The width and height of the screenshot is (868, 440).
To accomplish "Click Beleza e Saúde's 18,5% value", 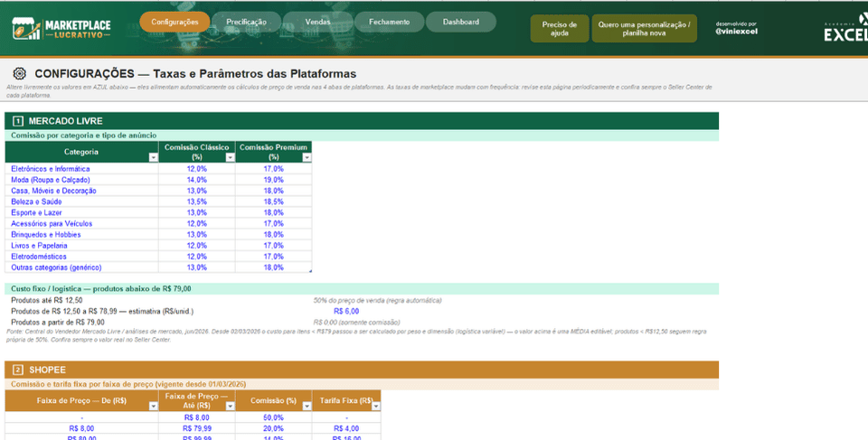I will click(273, 202).
